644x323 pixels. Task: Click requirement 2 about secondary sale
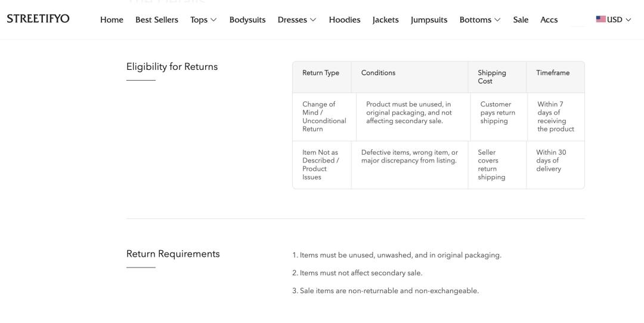point(357,273)
